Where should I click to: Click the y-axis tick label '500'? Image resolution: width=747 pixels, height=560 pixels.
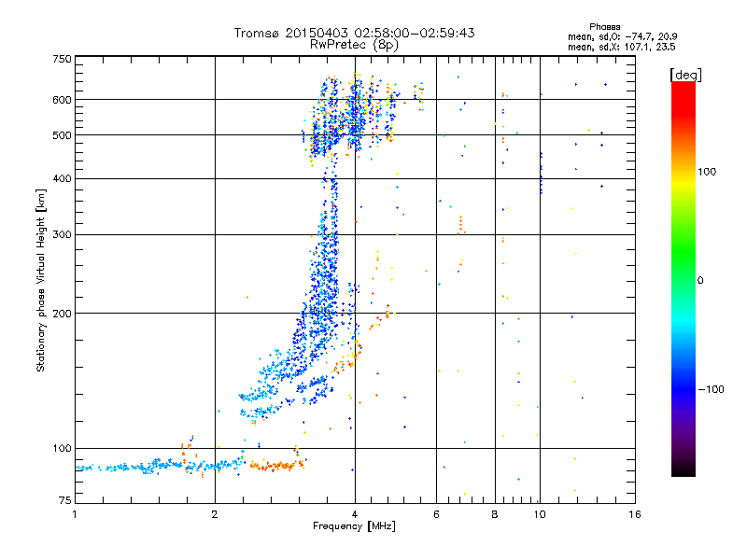[62, 135]
